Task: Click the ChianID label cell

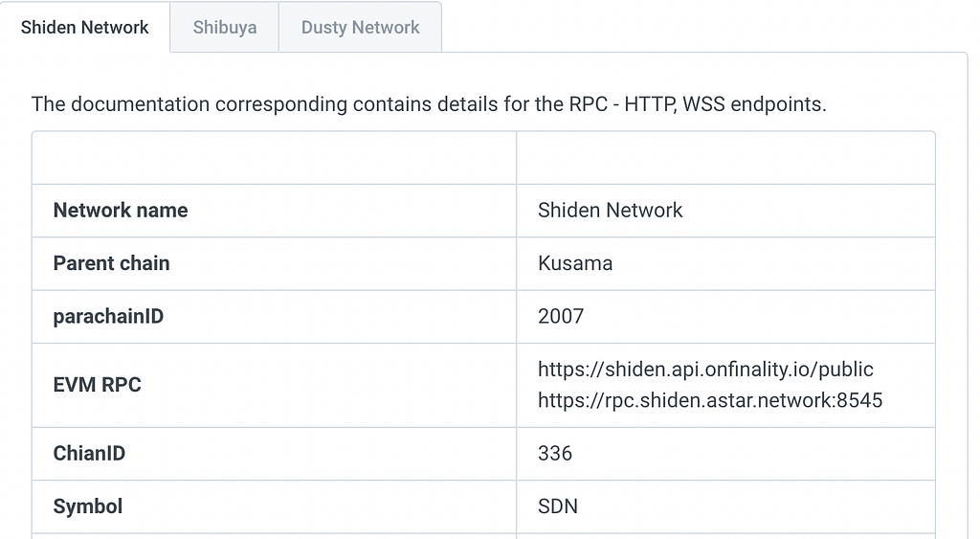Action: (x=274, y=454)
